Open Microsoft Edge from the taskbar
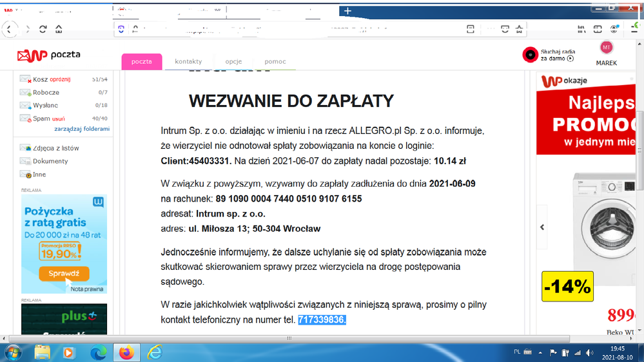 point(98,352)
